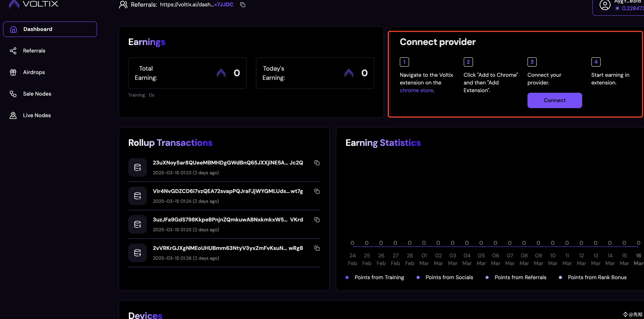Copy the wRgB transaction hash
The width and height of the screenshot is (644, 319).
[317, 248]
